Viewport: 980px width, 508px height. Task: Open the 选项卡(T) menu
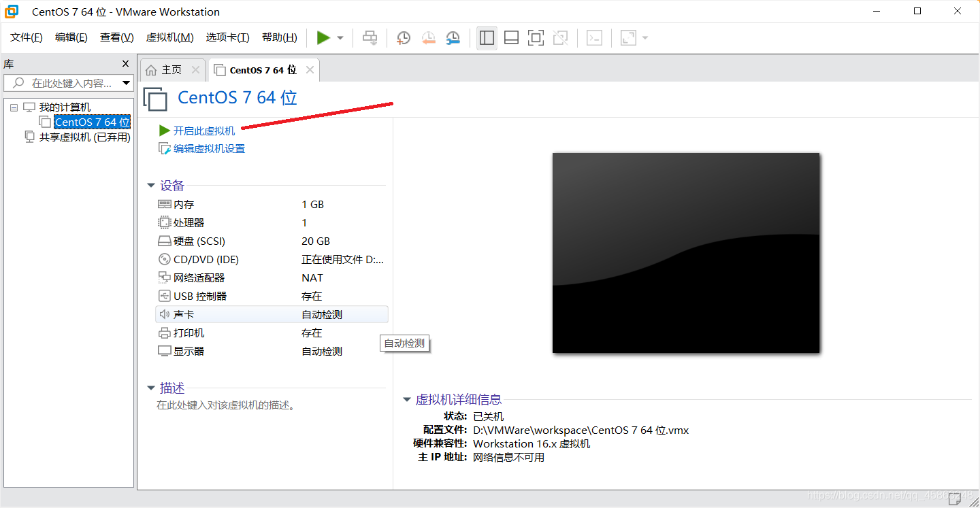tap(228, 37)
